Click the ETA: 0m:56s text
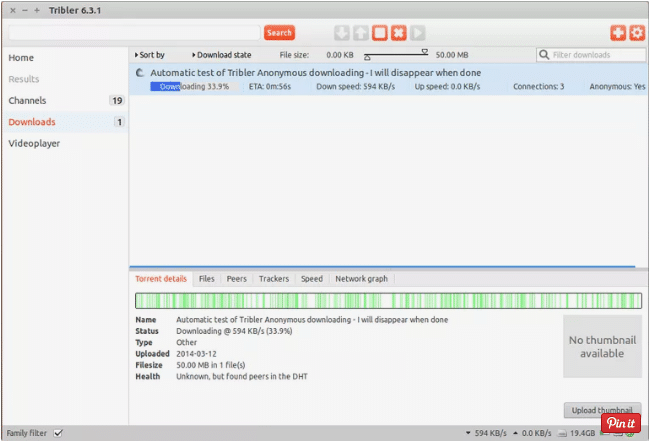The image size is (650, 442). pos(270,86)
